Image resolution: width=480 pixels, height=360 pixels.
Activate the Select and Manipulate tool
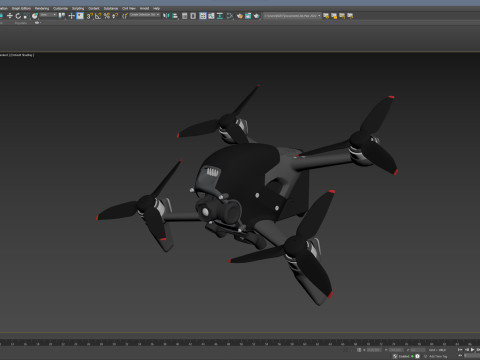[71, 16]
